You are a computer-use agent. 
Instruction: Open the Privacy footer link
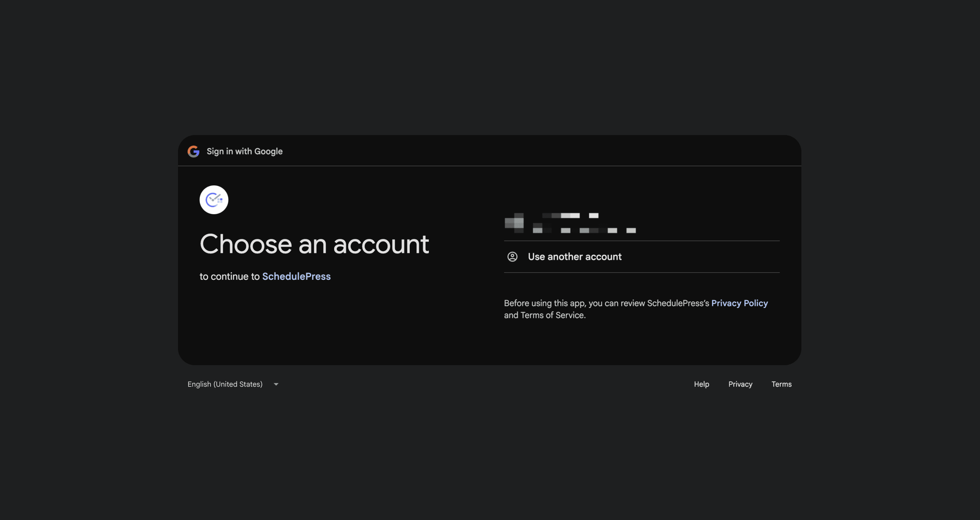tap(740, 384)
